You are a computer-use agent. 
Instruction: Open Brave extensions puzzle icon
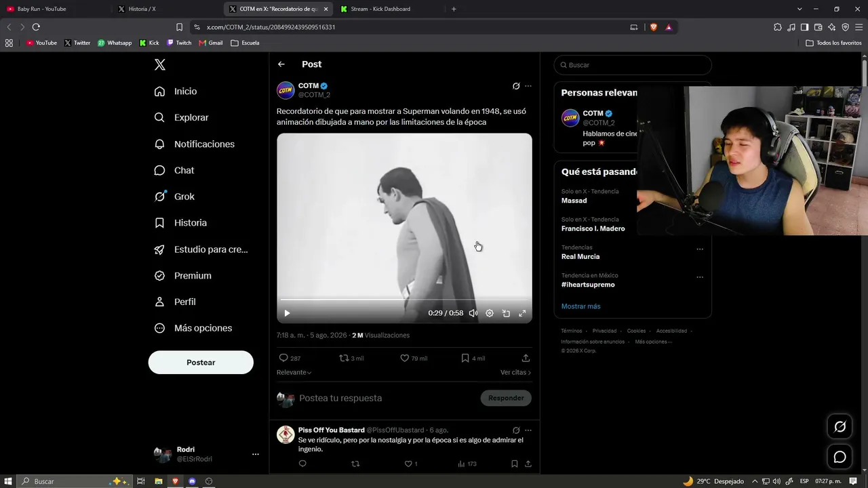777,27
